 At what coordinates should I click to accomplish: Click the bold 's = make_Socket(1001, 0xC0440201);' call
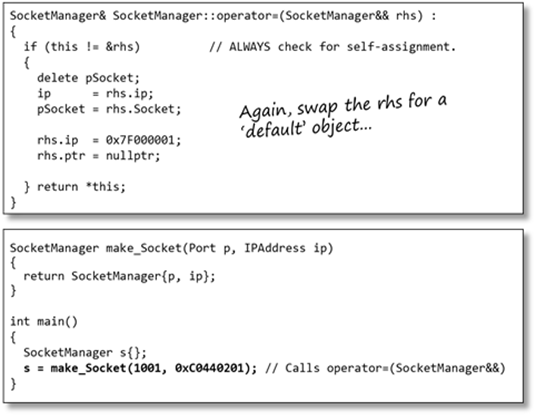pyautogui.click(x=140, y=368)
